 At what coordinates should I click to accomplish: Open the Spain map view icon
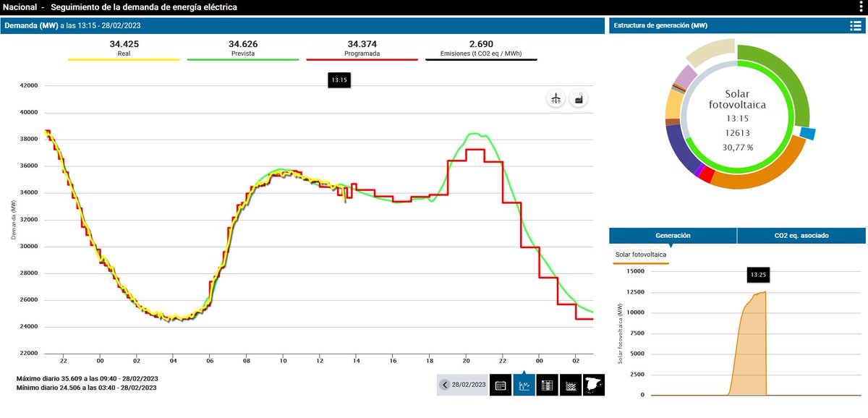593,385
